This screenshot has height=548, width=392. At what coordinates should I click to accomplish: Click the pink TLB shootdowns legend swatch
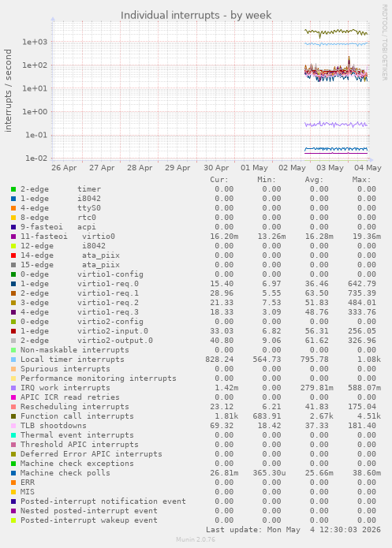[13, 426]
